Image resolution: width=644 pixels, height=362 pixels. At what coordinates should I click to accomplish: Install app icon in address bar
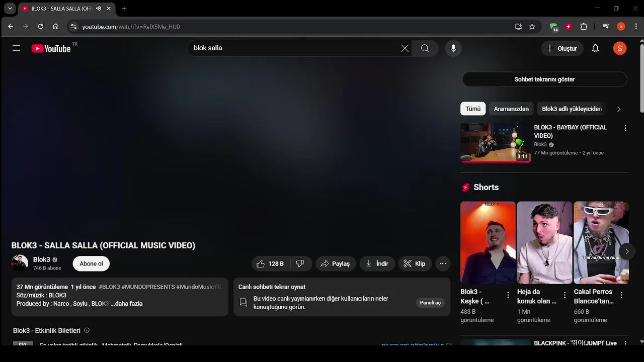518,27
